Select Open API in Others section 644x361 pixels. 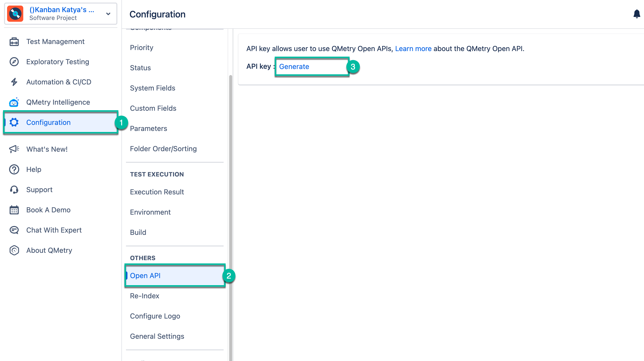pos(145,276)
